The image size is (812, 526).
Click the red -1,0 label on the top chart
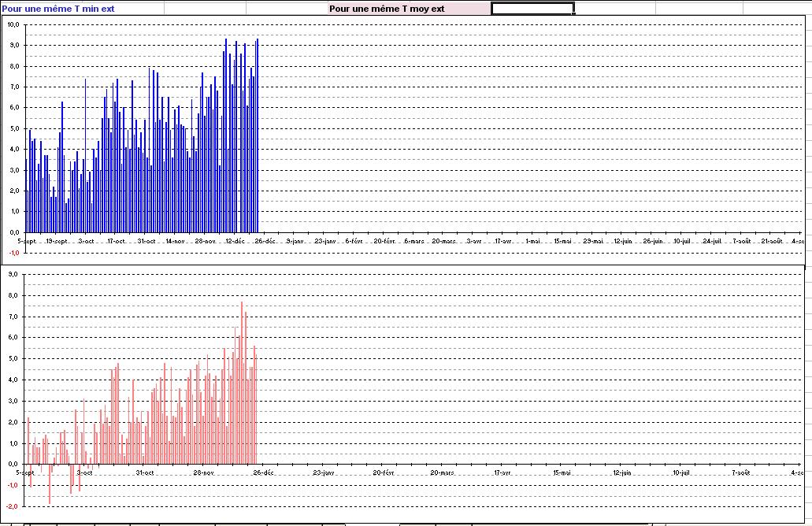(14, 254)
